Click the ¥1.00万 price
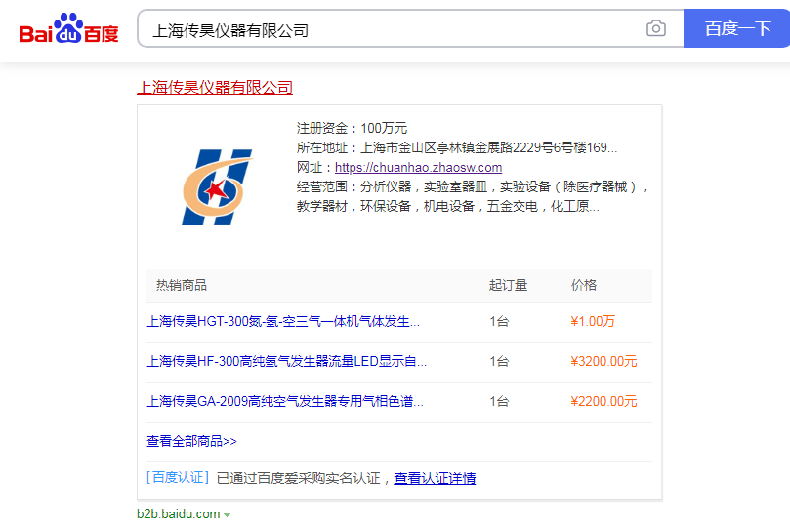Image resolution: width=790 pixels, height=532 pixels. tap(593, 321)
